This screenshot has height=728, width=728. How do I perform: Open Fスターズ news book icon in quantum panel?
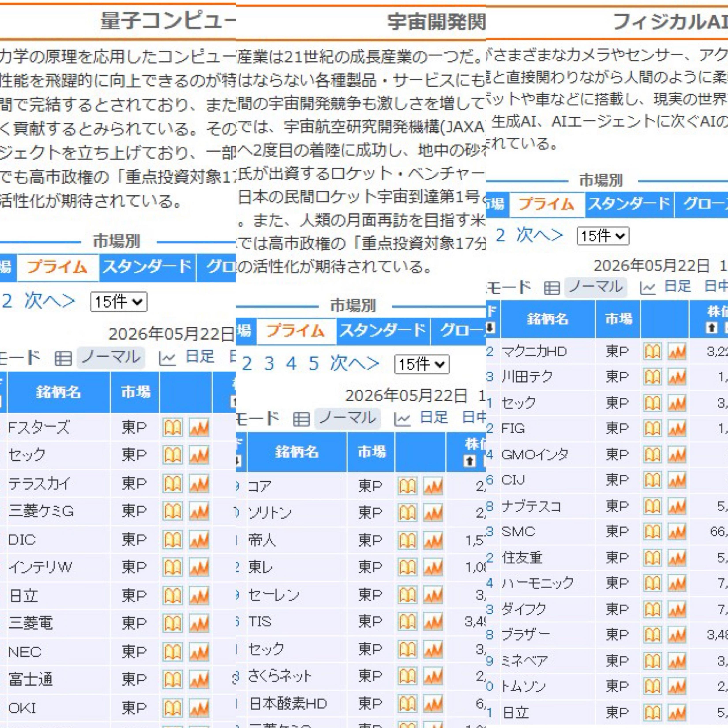(173, 428)
